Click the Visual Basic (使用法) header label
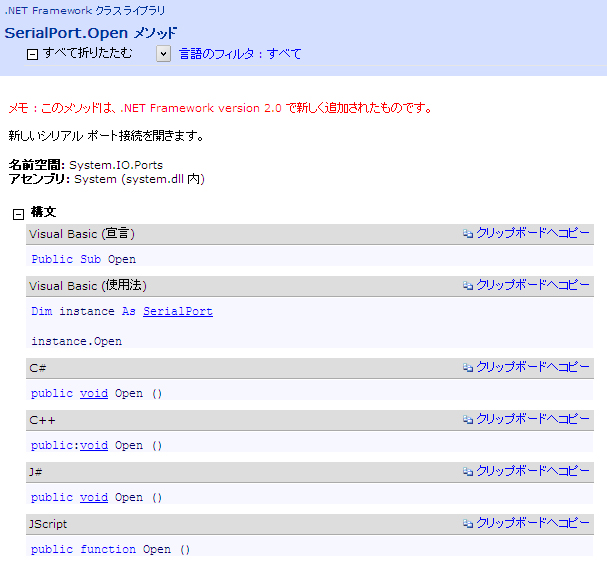Viewport: 607px width, 566px height. tap(88, 286)
